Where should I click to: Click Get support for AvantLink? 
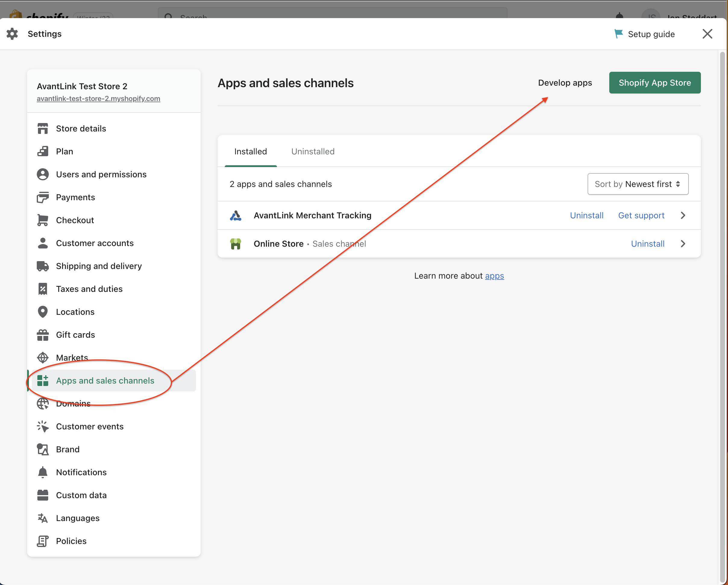[641, 216]
